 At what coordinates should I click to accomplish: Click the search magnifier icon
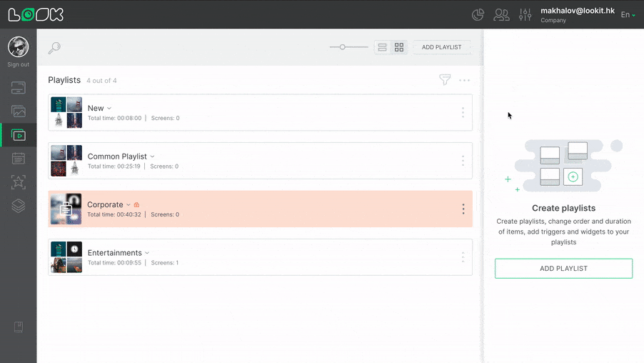[54, 48]
